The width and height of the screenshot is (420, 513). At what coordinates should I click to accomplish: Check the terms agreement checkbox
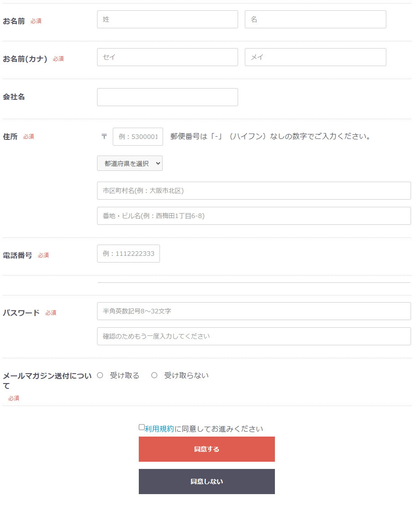click(x=141, y=427)
